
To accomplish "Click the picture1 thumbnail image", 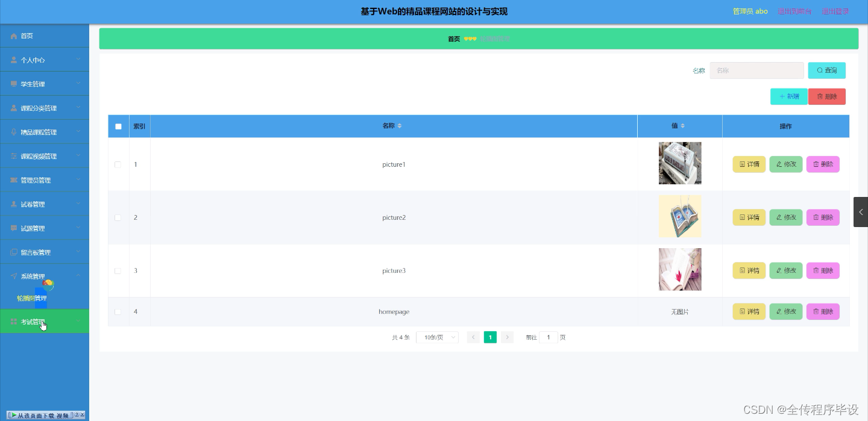I will point(680,163).
